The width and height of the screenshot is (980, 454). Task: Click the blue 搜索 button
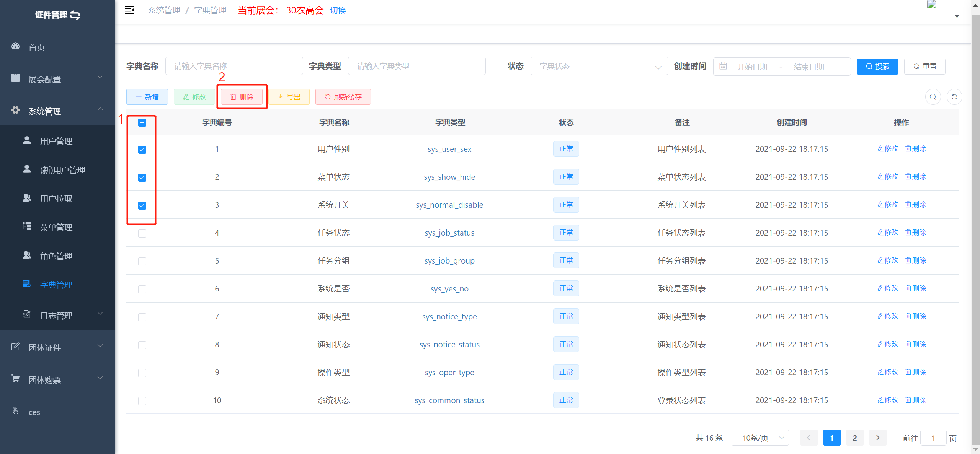[877, 67]
